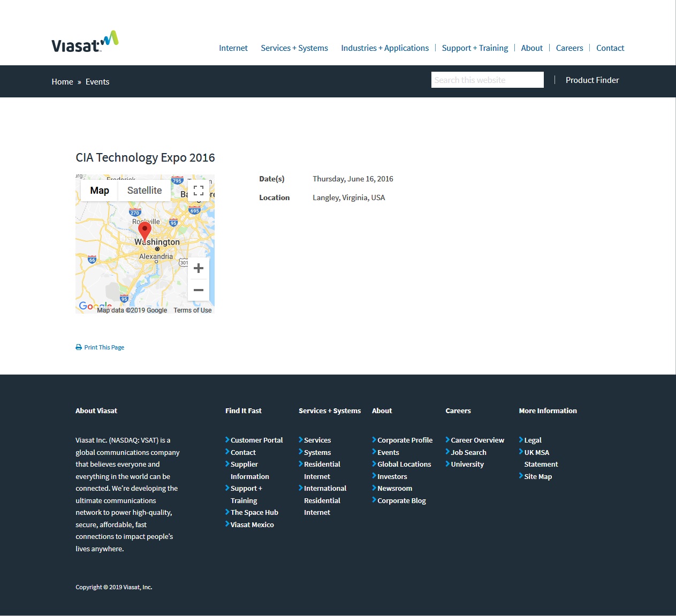Open Customer Portal footer link
This screenshot has width=676, height=616.
click(x=256, y=440)
